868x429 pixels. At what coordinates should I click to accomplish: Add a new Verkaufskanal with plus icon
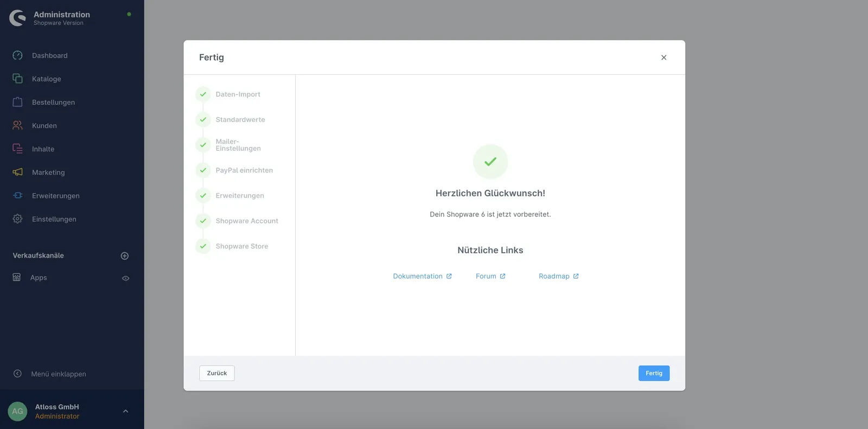pos(125,255)
